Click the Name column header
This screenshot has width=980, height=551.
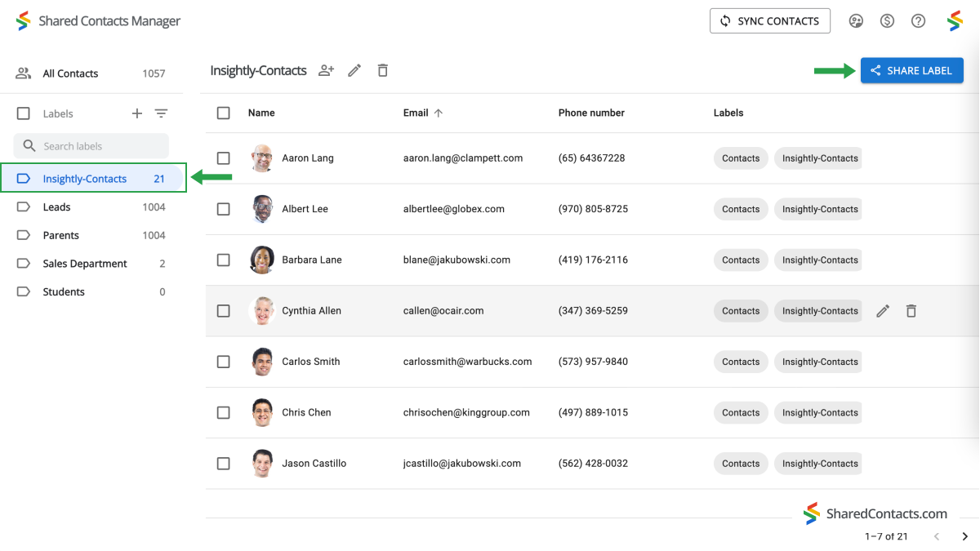(x=261, y=113)
